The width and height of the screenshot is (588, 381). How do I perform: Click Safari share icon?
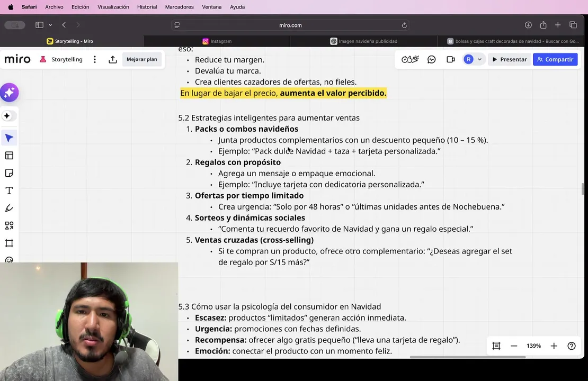pyautogui.click(x=543, y=25)
